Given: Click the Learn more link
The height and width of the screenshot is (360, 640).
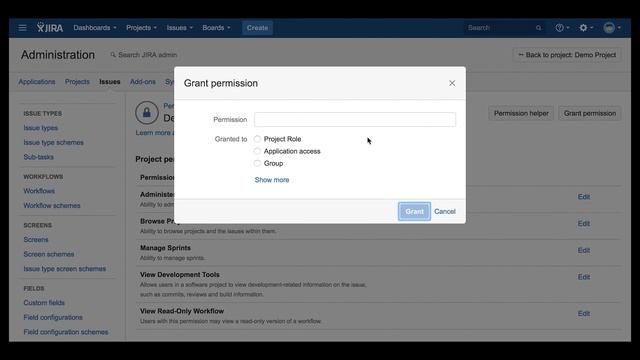Looking at the screenshot, I should tap(155, 133).
